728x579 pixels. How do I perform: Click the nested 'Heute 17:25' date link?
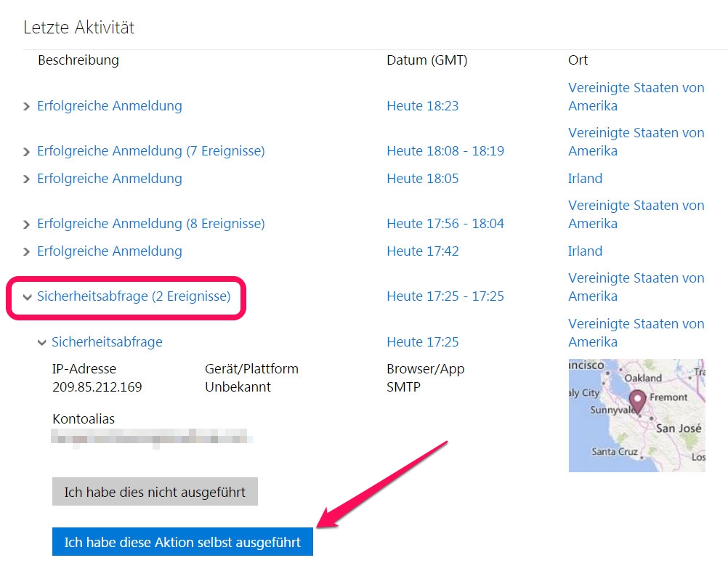pyautogui.click(x=422, y=342)
